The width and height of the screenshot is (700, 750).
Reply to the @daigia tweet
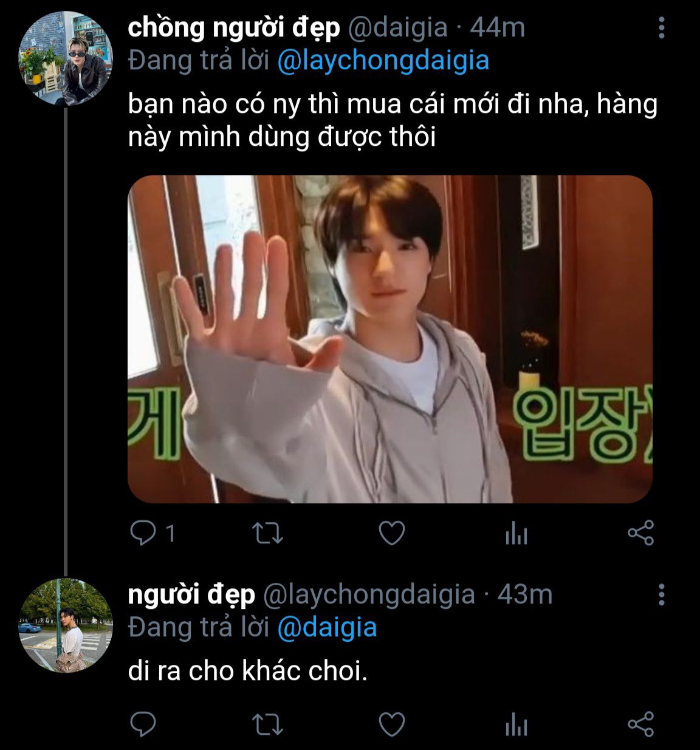(144, 534)
